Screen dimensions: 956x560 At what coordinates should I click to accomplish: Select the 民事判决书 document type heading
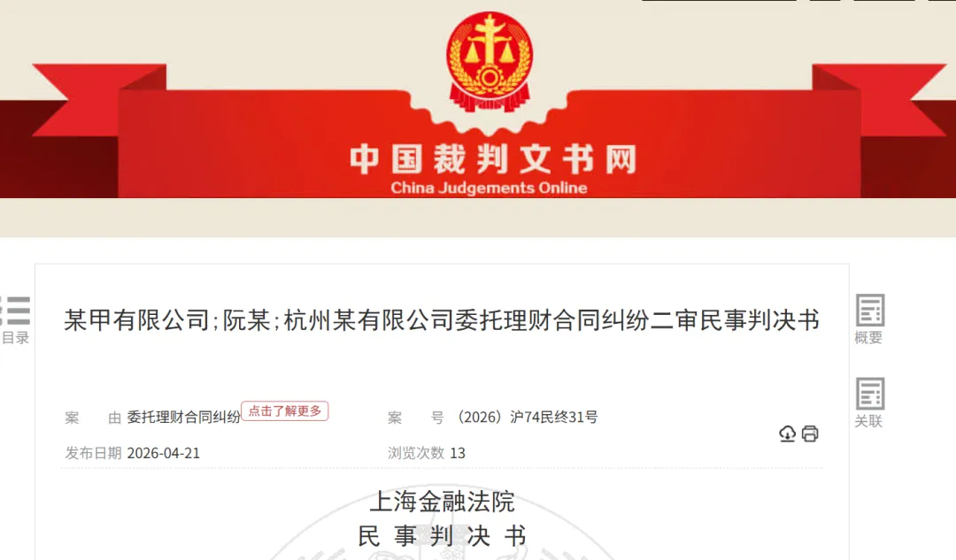[x=442, y=536]
